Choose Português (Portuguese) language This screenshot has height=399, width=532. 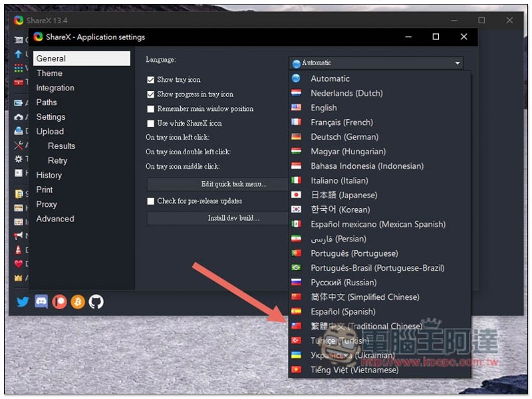tap(380, 254)
